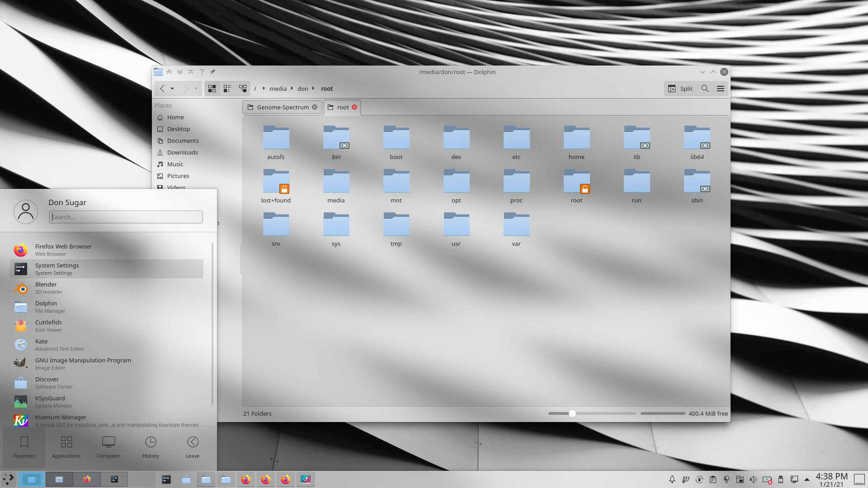Close the Genome-Spectrum tab

point(315,107)
